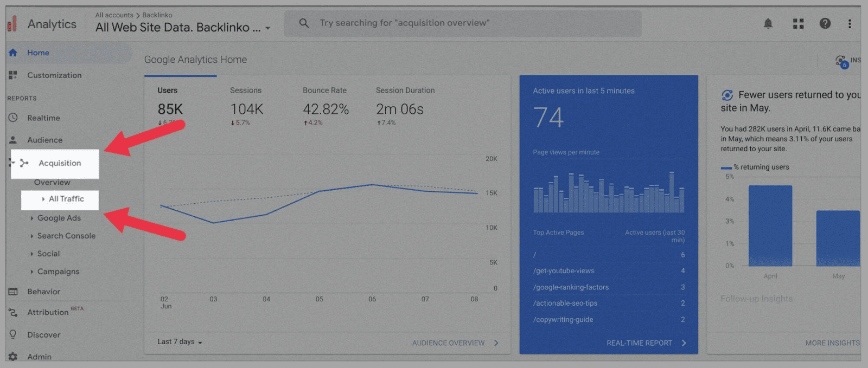The image size is (868, 368).
Task: Open the Google apps grid icon
Action: coord(798,23)
